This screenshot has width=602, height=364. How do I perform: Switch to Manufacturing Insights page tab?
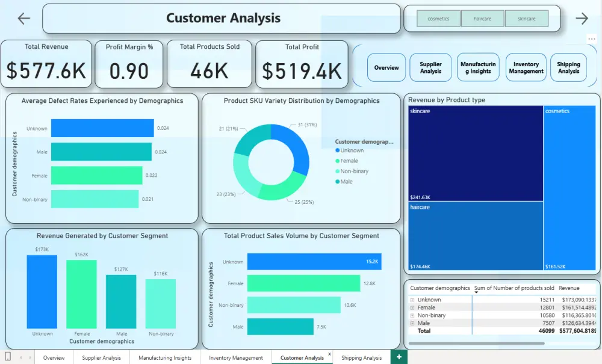point(165,357)
